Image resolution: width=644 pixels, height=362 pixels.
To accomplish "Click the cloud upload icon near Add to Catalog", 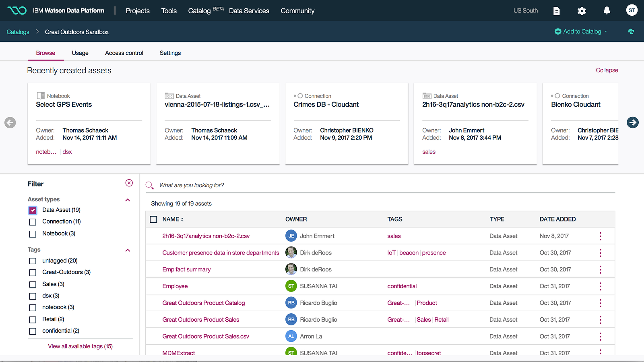I will coord(631,31).
